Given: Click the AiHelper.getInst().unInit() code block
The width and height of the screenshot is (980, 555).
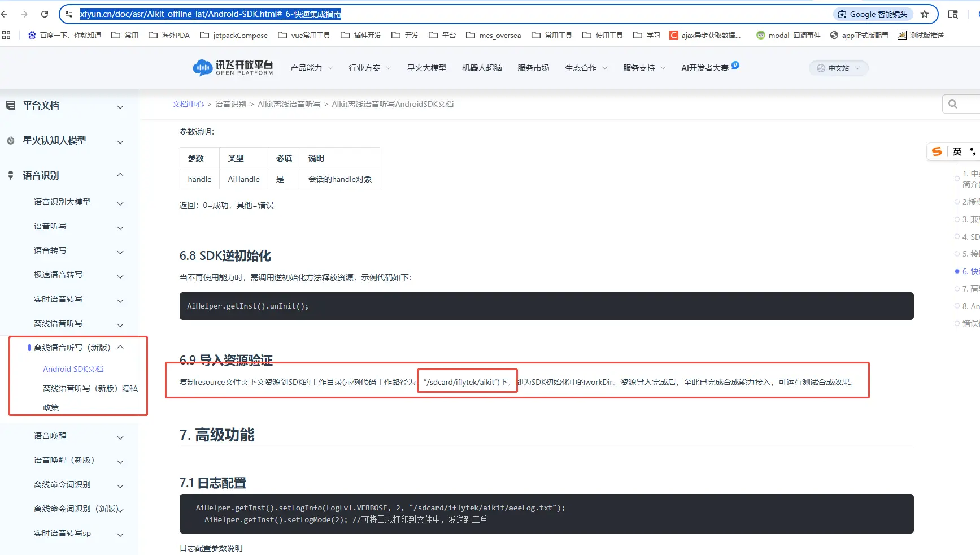Looking at the screenshot, I should (x=546, y=306).
